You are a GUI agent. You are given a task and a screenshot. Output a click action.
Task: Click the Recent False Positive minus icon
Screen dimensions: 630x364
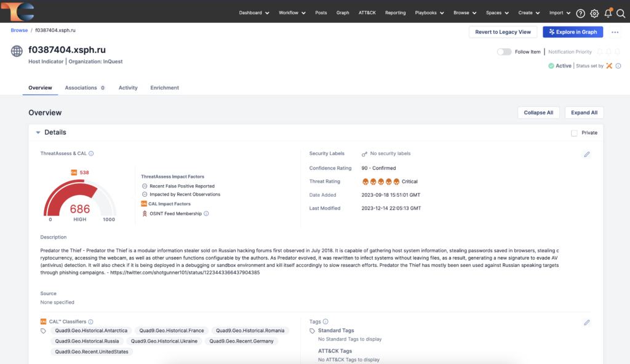pos(145,186)
